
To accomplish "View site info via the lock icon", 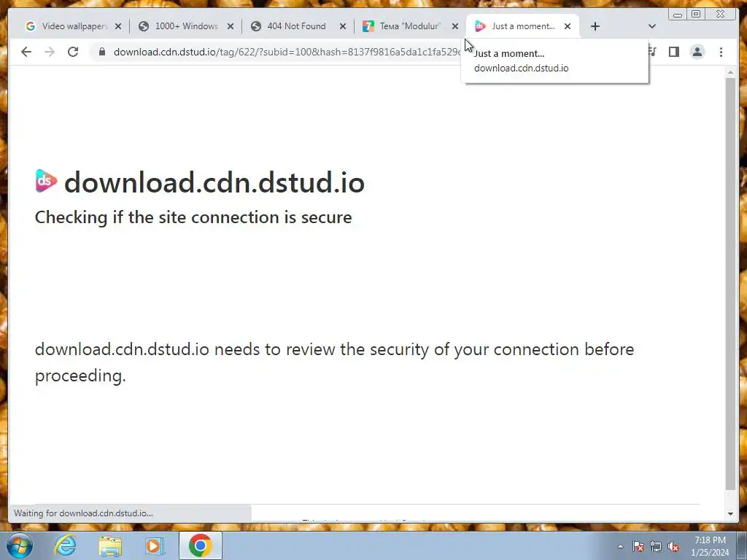I will [102, 52].
